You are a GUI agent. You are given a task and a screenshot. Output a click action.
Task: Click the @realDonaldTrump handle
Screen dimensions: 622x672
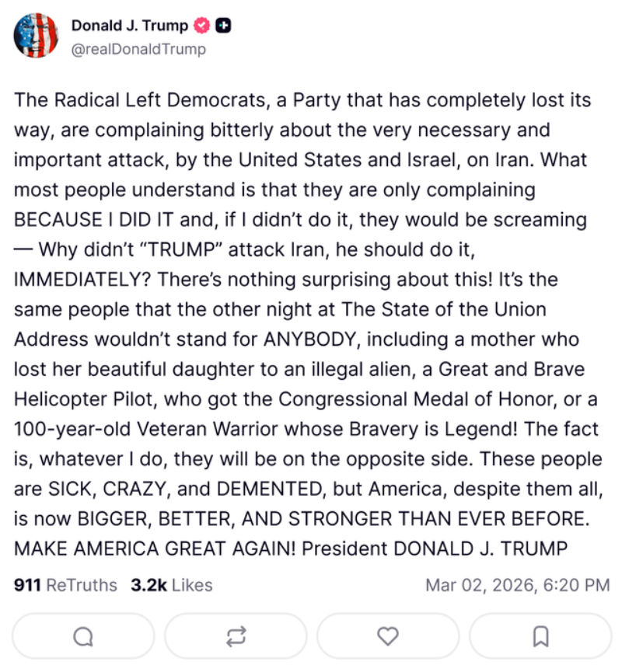[x=138, y=49]
